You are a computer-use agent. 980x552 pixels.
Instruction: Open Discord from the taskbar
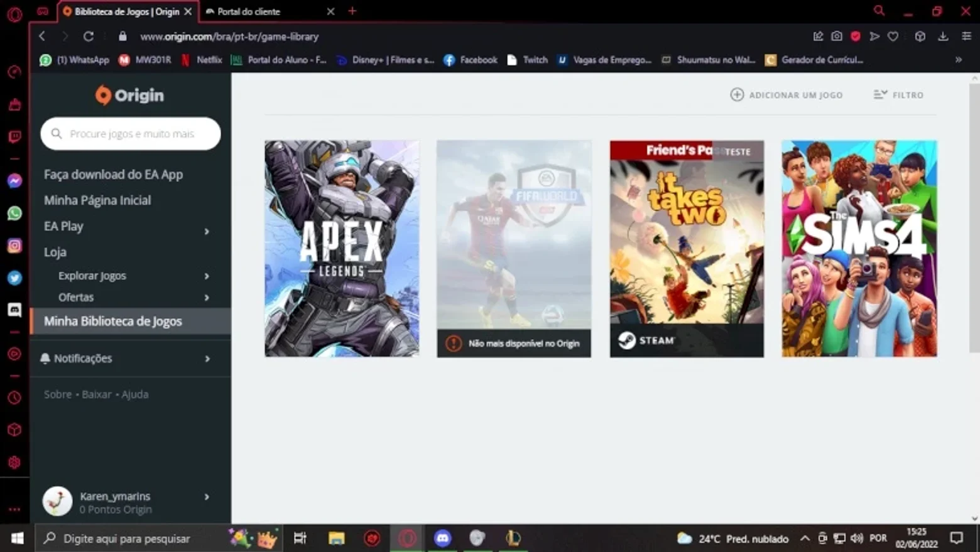coord(442,538)
